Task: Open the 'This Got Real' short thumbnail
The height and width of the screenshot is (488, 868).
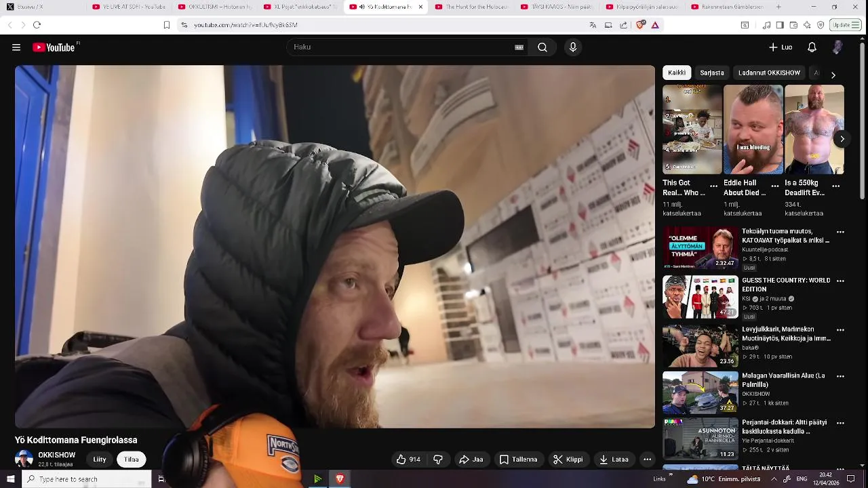Action: [692, 129]
